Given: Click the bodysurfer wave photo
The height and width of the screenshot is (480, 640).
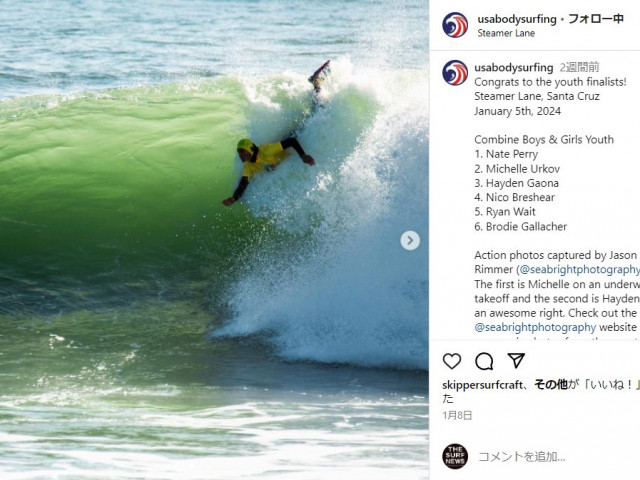Looking at the screenshot, I should pyautogui.click(x=214, y=240).
